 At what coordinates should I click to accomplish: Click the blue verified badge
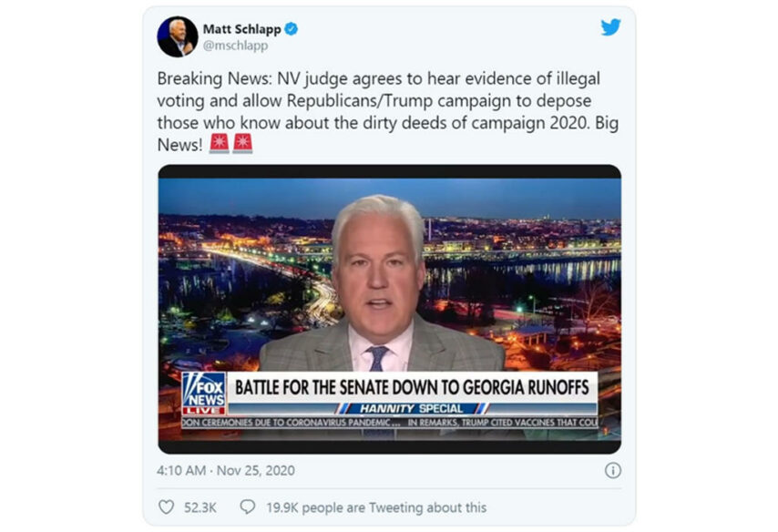point(292,29)
